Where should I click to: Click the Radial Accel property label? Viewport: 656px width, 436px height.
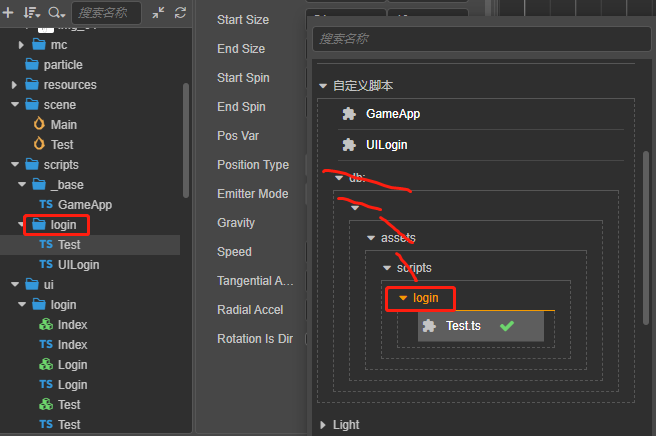[x=250, y=310]
